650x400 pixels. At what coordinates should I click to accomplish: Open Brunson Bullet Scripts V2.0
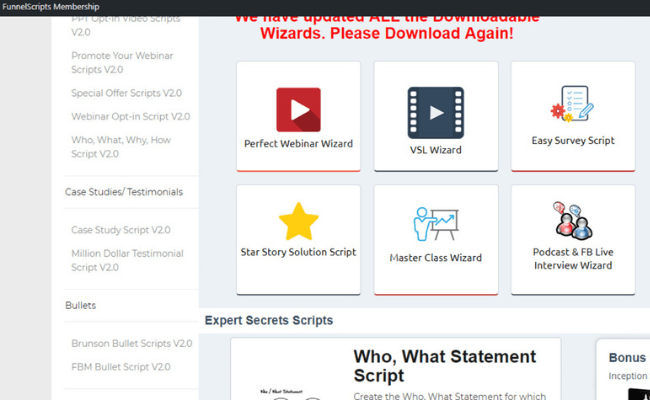pos(132,344)
